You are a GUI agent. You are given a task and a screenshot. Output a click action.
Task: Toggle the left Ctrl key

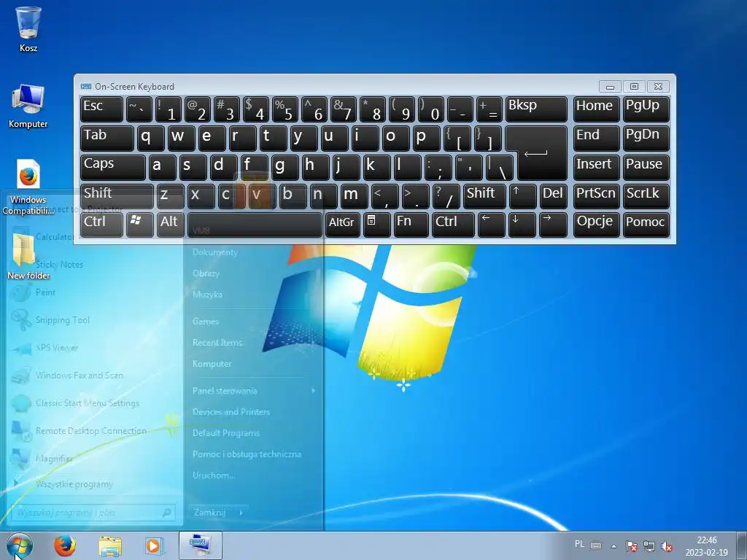tap(101, 225)
